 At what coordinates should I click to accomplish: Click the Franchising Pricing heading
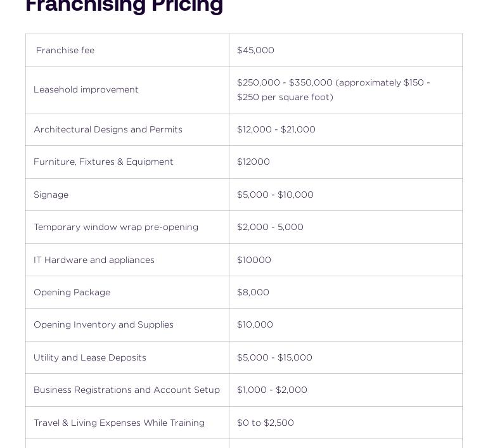[x=124, y=5]
